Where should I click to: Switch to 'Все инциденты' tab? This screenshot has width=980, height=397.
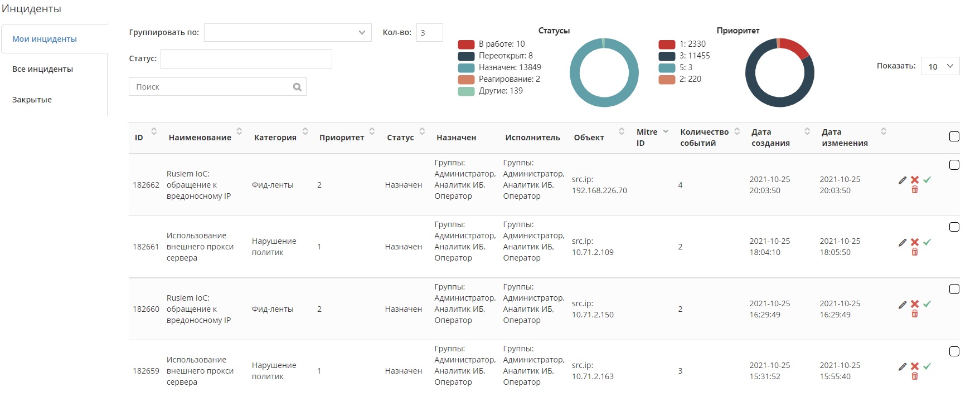(x=43, y=69)
